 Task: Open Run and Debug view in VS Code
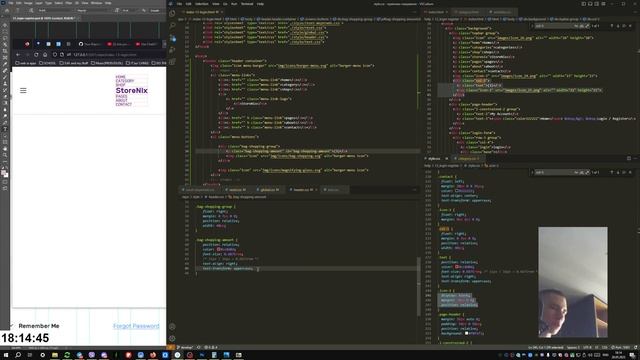pos(172,50)
